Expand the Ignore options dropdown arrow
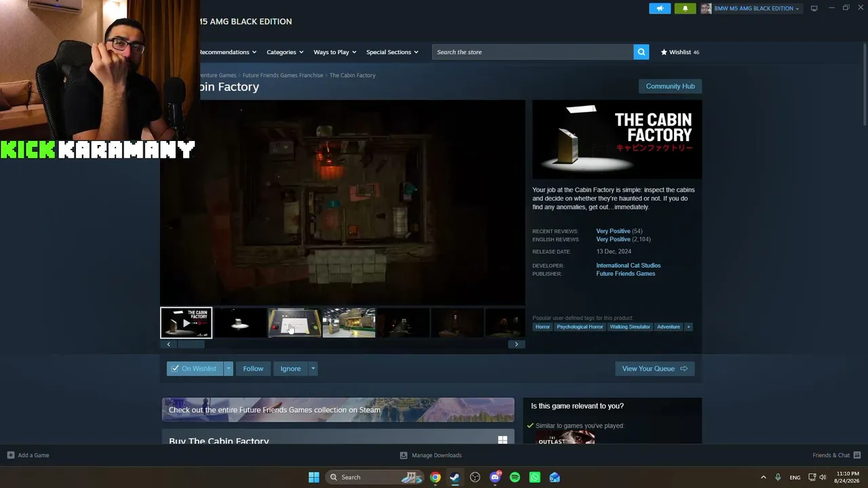868x488 pixels. pyautogui.click(x=313, y=369)
